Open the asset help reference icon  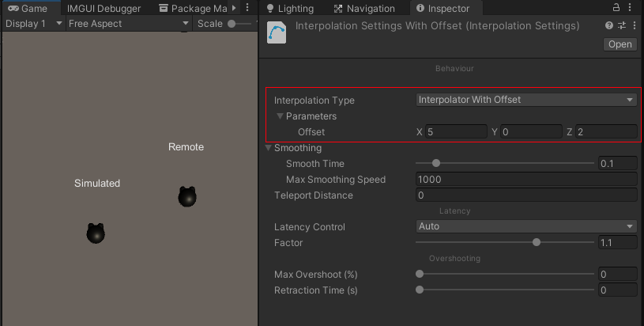[x=609, y=26]
